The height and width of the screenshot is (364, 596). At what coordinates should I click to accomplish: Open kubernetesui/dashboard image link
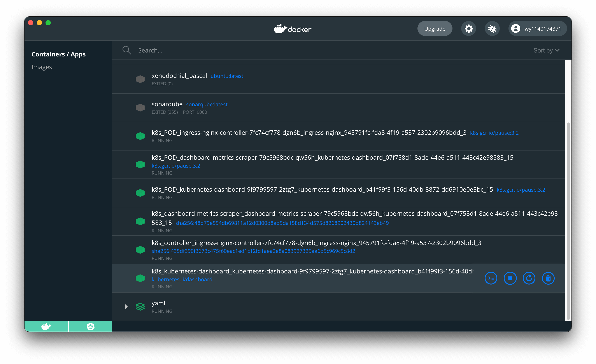click(x=182, y=279)
